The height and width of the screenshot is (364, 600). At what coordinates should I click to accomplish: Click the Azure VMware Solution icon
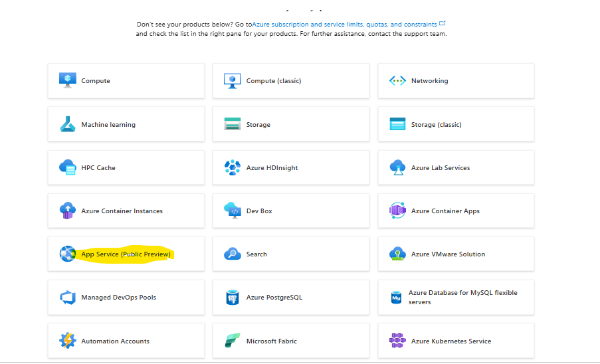tap(397, 254)
